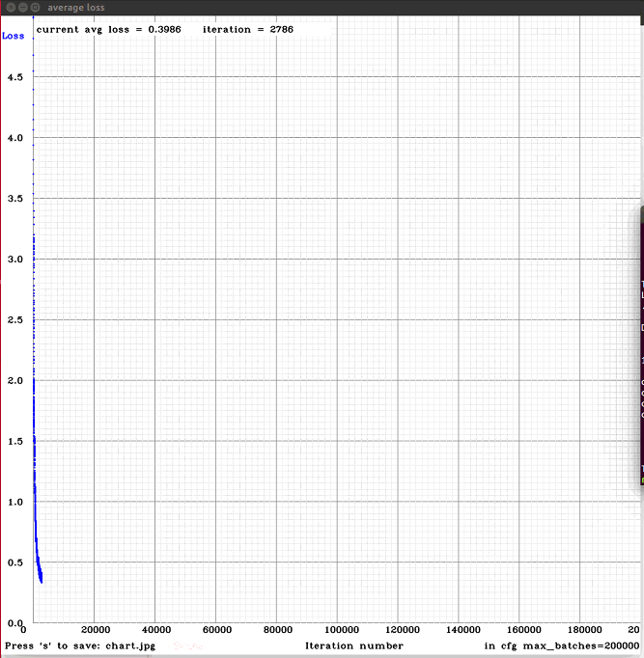This screenshot has height=658, width=644.
Task: Click the blue 'Loss' axis label
Action: pyautogui.click(x=13, y=36)
